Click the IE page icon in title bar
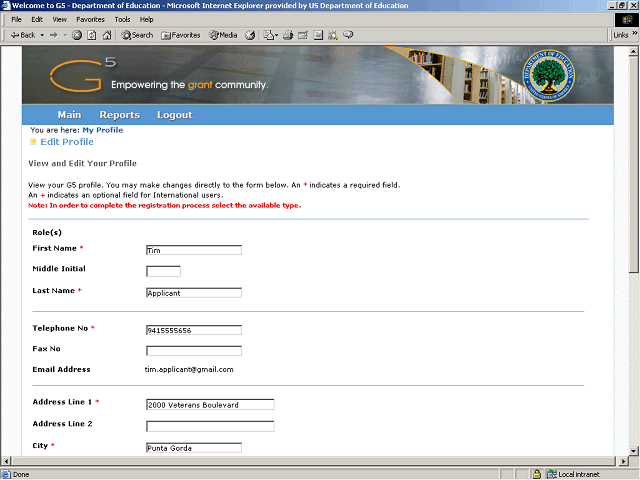This screenshot has height=480, width=640. coord(6,5)
